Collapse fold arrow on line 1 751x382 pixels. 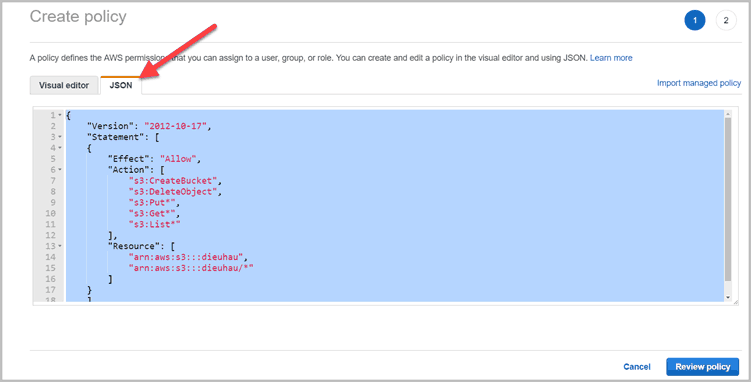click(x=60, y=115)
